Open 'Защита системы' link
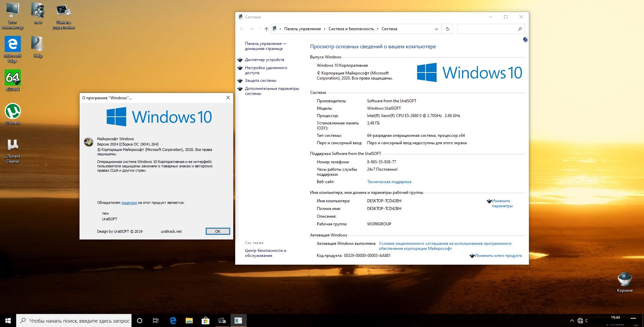Image resolution: width=644 pixels, height=327 pixels. [260, 80]
